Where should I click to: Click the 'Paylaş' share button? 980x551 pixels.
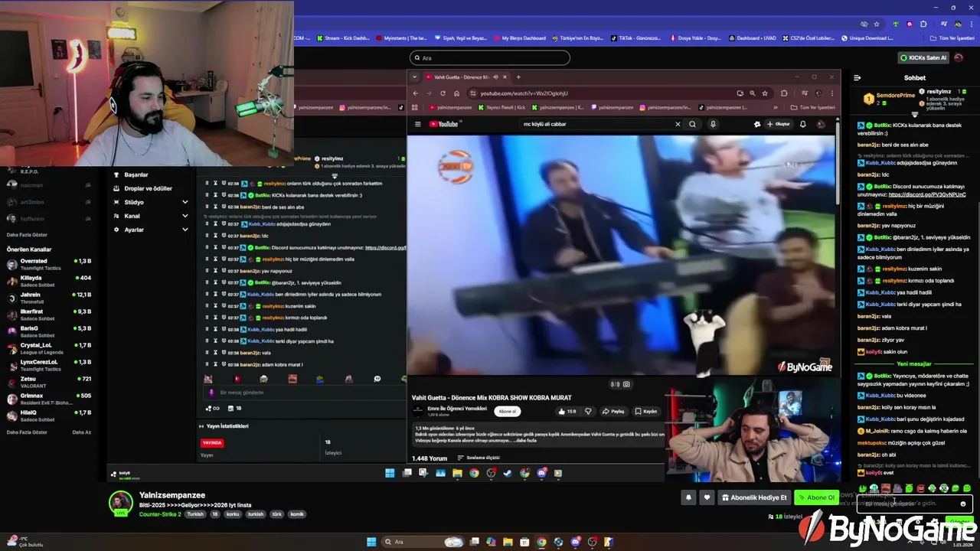tap(613, 411)
